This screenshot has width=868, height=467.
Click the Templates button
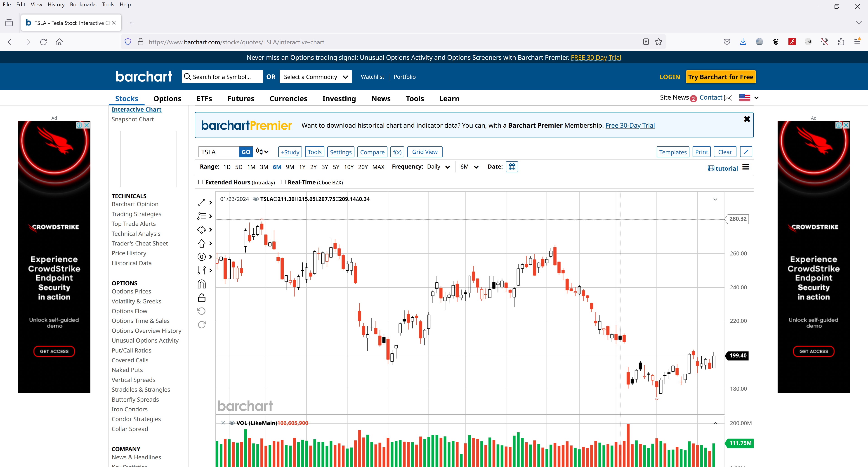[672, 152]
